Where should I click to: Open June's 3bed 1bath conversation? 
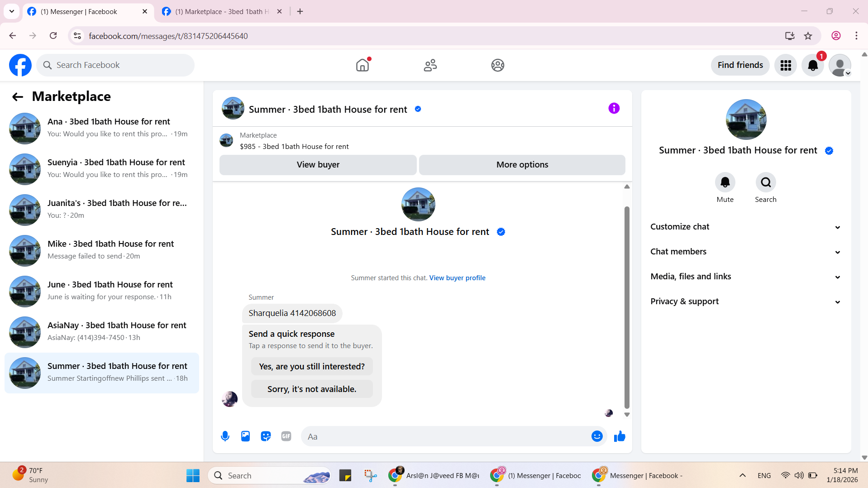102,291
